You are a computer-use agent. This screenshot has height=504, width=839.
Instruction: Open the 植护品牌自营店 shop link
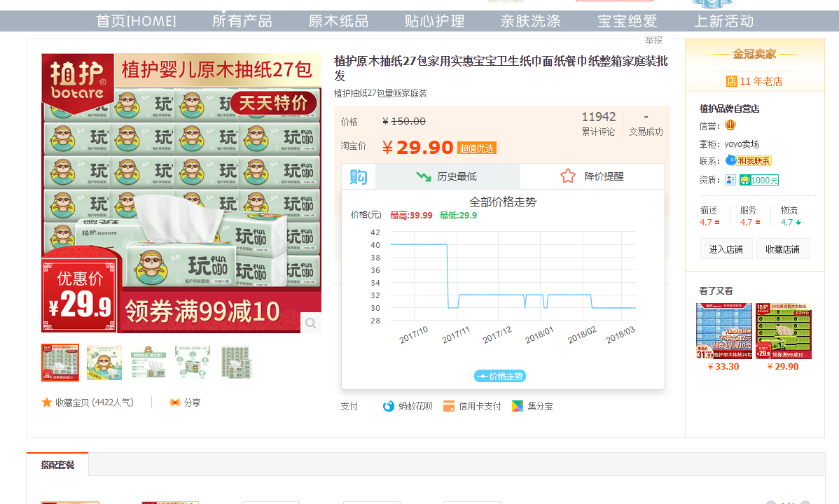pos(729,108)
